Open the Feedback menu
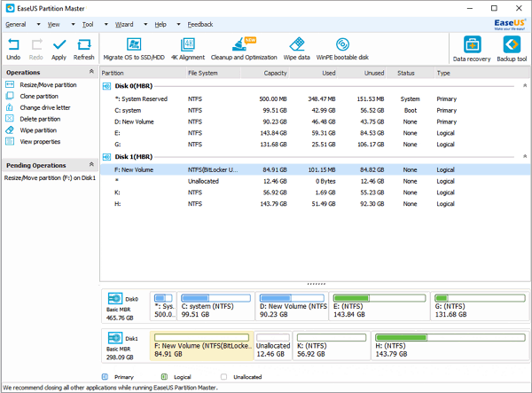The width and height of the screenshot is (532, 393). click(x=199, y=25)
